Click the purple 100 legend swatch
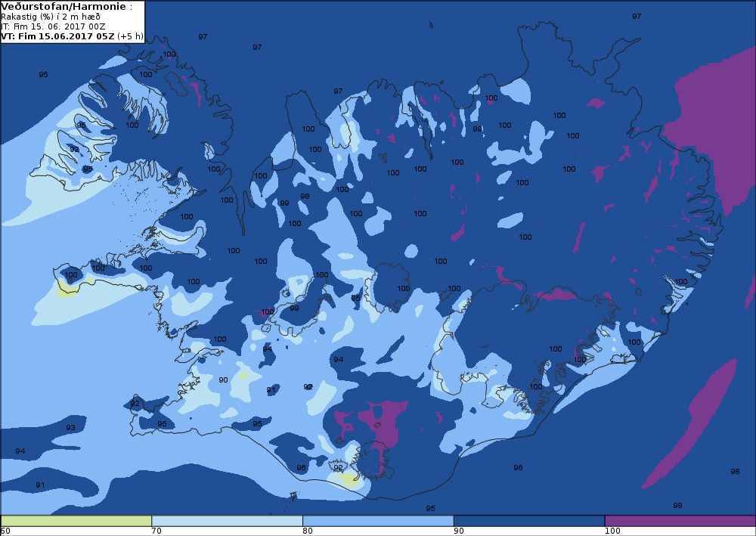756x536 pixels. [x=680, y=521]
